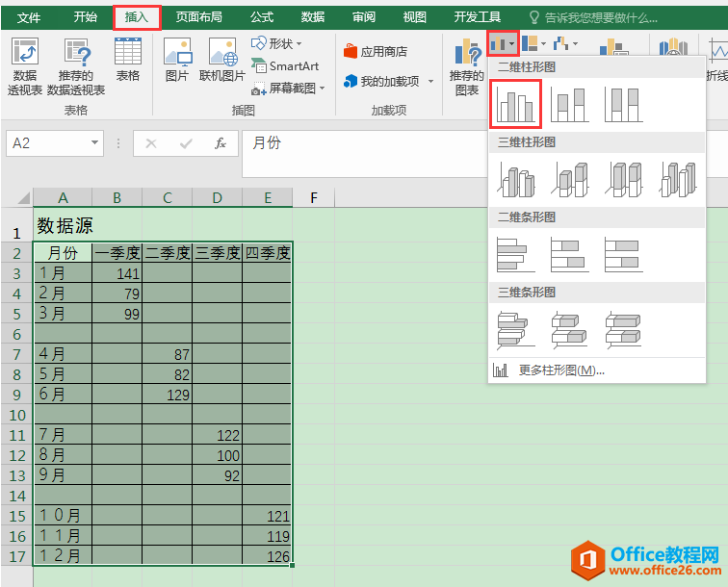Image resolution: width=728 pixels, height=587 pixels.
Task: Switch to the Data (数据) tab
Action: tap(312, 17)
